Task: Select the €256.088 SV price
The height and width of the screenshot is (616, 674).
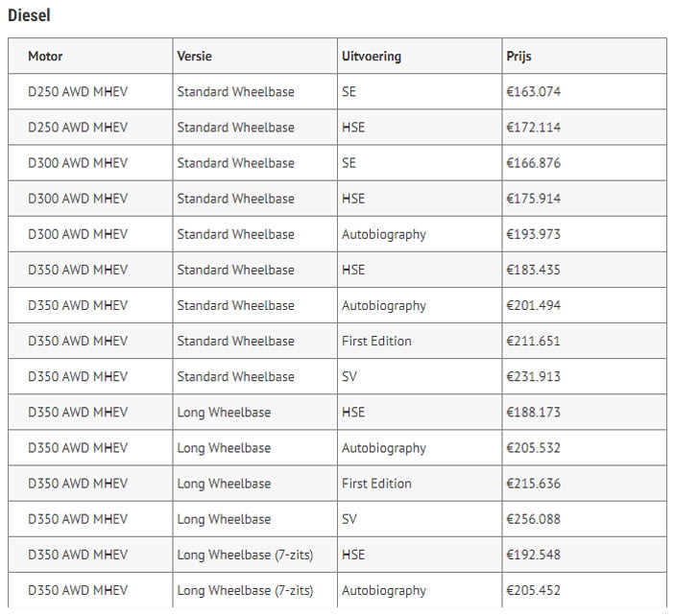Action: click(534, 520)
